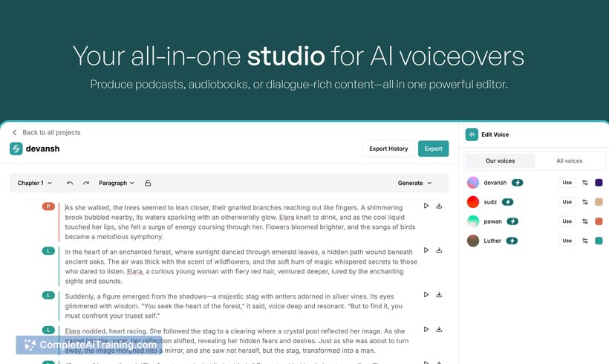This screenshot has height=364, width=609.
Task: Play the 'In the heart of' paragraph
Action: 426,250
